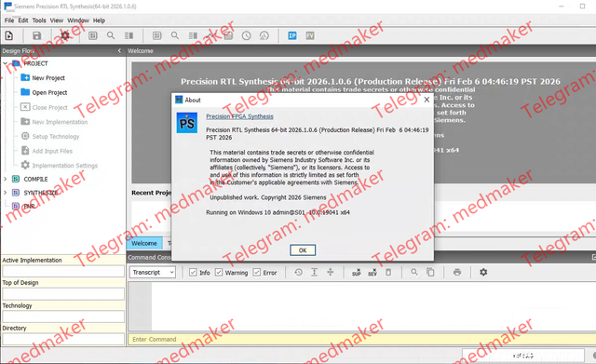Click the Technology field
Image resolution: width=596 pixels, height=364 pixels.
tap(63, 317)
